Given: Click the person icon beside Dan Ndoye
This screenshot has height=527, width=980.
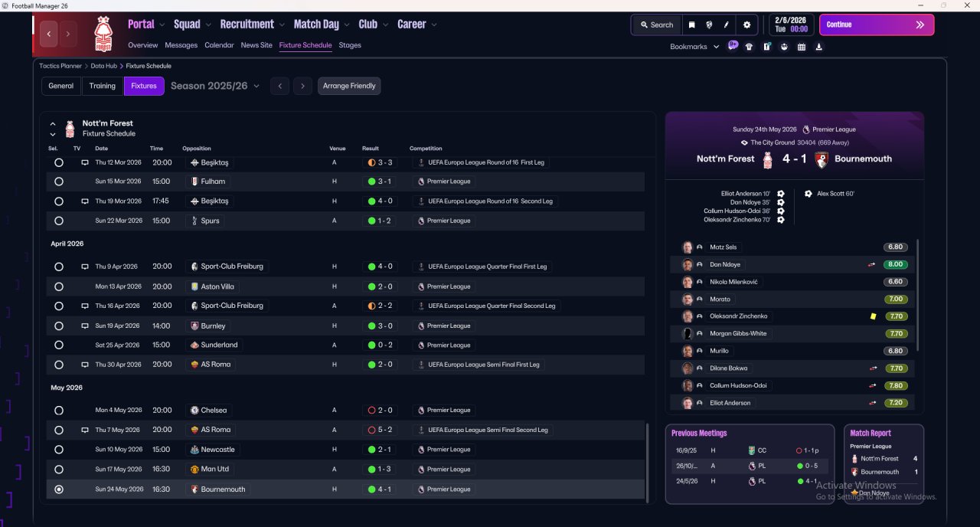Looking at the screenshot, I should pyautogui.click(x=700, y=265).
